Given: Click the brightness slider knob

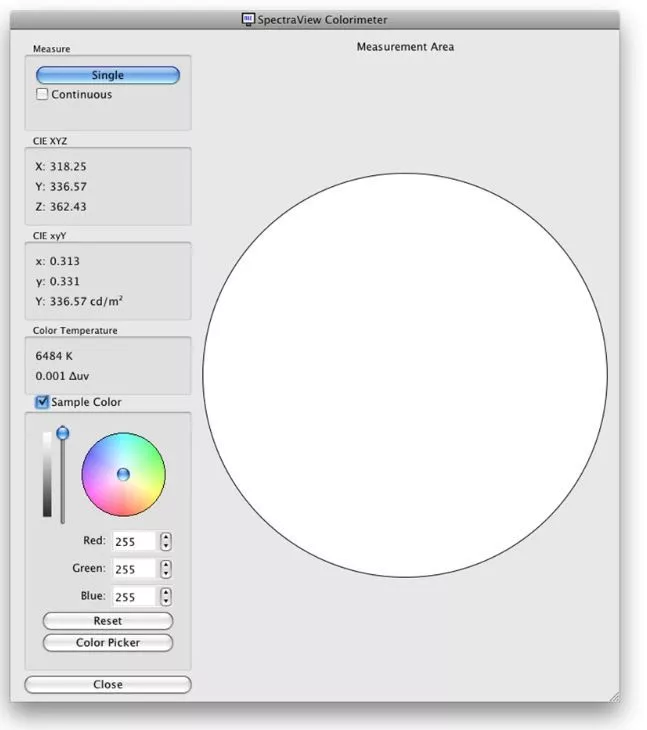Looking at the screenshot, I should (x=63, y=433).
